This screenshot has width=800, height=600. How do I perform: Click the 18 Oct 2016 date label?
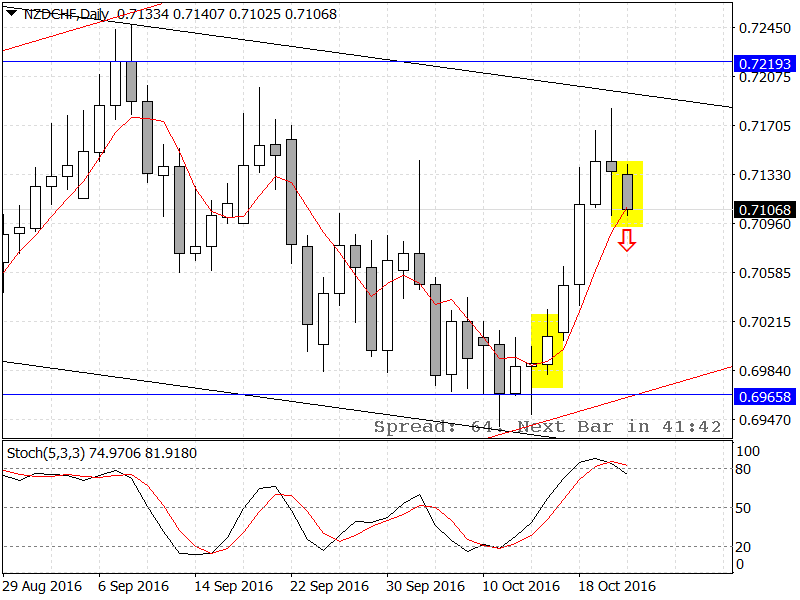[x=617, y=586]
